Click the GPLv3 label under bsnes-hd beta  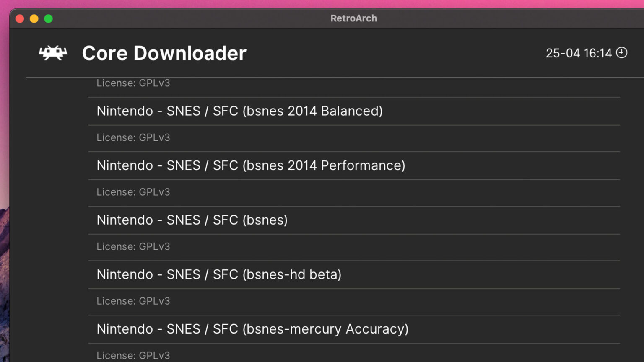tap(133, 301)
